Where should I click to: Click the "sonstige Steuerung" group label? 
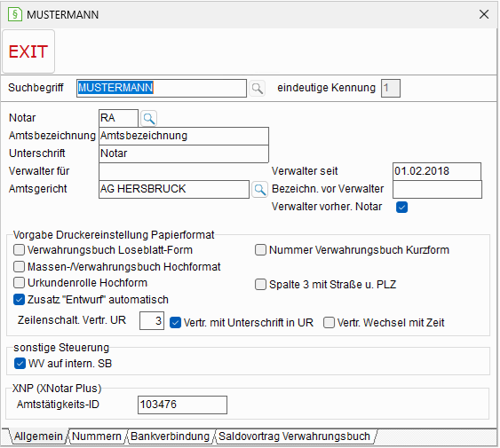coord(61,348)
